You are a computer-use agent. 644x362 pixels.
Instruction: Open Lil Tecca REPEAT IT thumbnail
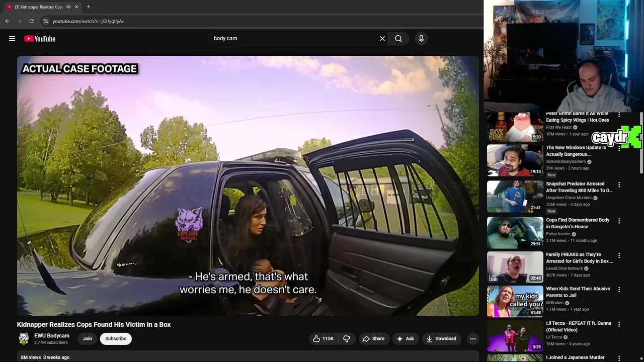(x=515, y=336)
